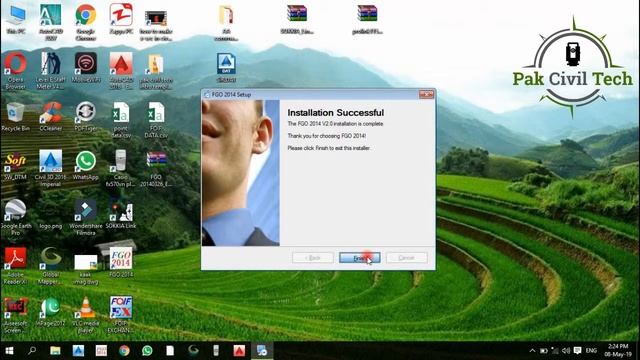This screenshot has height=360, width=640.
Task: Click the disabled Back button in setup
Action: pos(313,258)
